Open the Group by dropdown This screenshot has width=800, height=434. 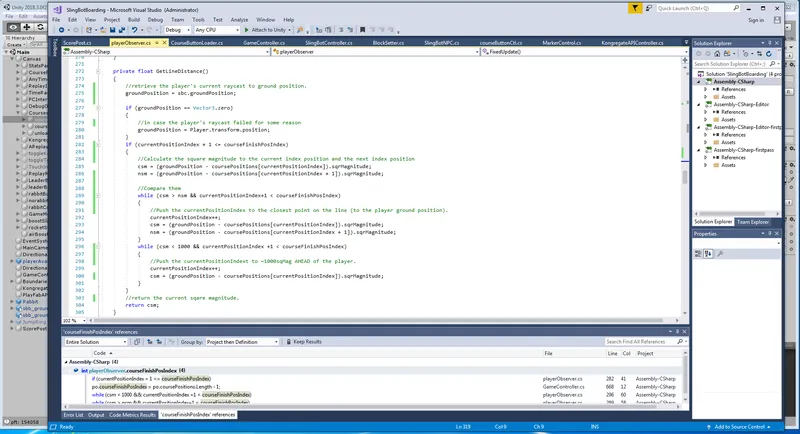click(241, 342)
